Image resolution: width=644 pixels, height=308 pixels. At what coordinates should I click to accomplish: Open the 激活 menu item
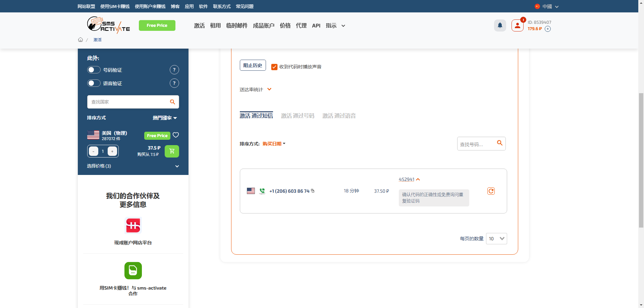coord(199,26)
